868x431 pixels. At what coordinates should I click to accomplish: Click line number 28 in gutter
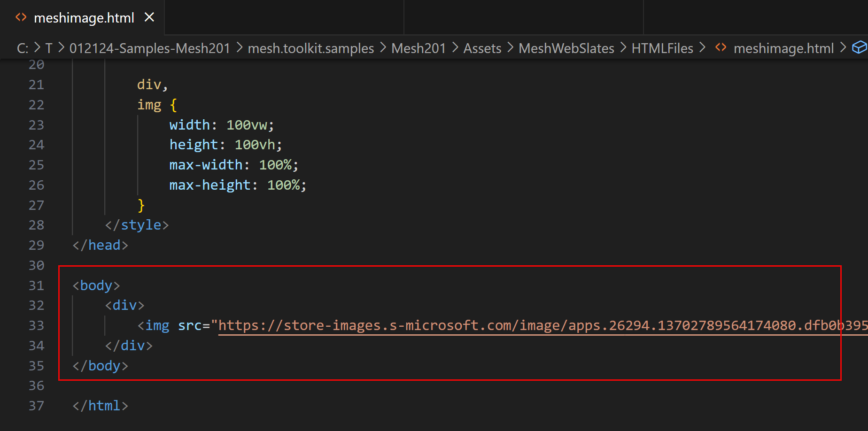[x=36, y=225]
